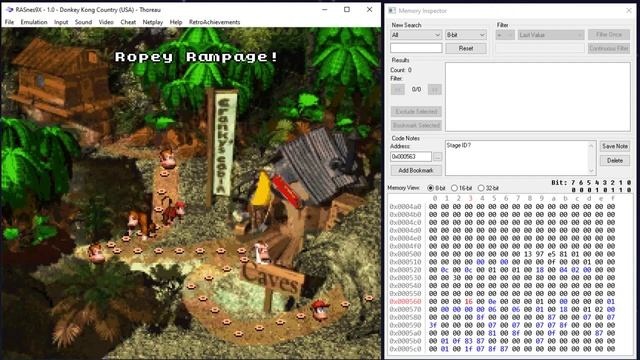Expand the 'Last Value' filter dropdown

click(551, 35)
